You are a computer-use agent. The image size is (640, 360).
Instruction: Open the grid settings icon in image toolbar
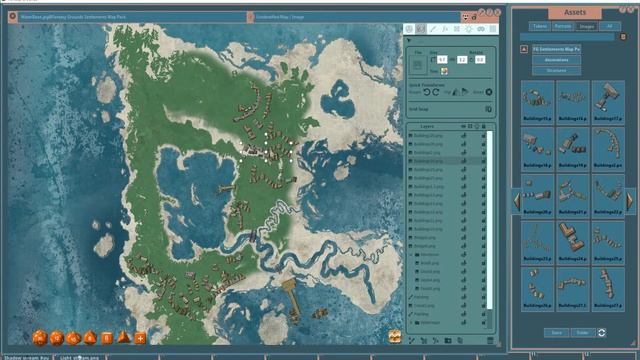457,29
